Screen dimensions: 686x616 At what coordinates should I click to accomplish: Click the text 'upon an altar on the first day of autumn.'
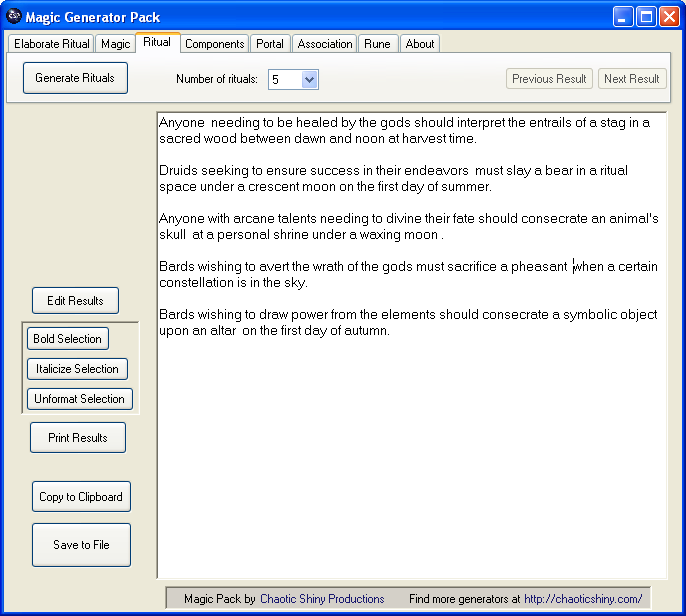274,330
